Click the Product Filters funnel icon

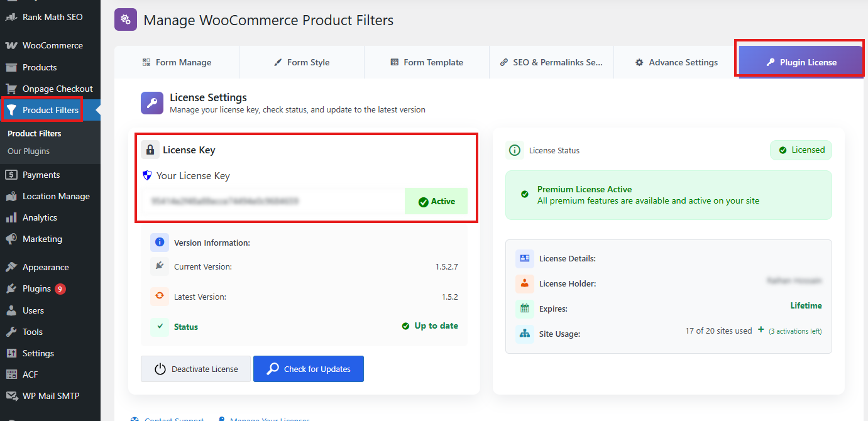[x=11, y=110]
